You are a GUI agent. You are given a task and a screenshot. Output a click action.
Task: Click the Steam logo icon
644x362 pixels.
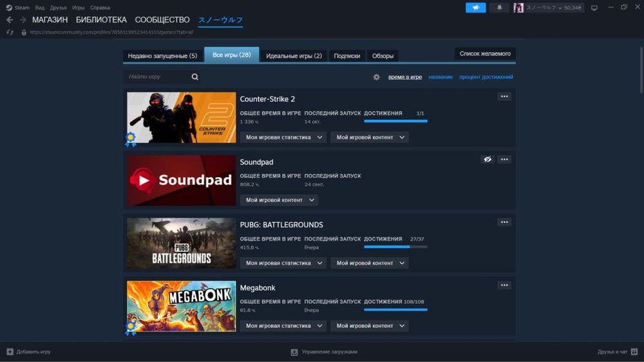click(9, 7)
